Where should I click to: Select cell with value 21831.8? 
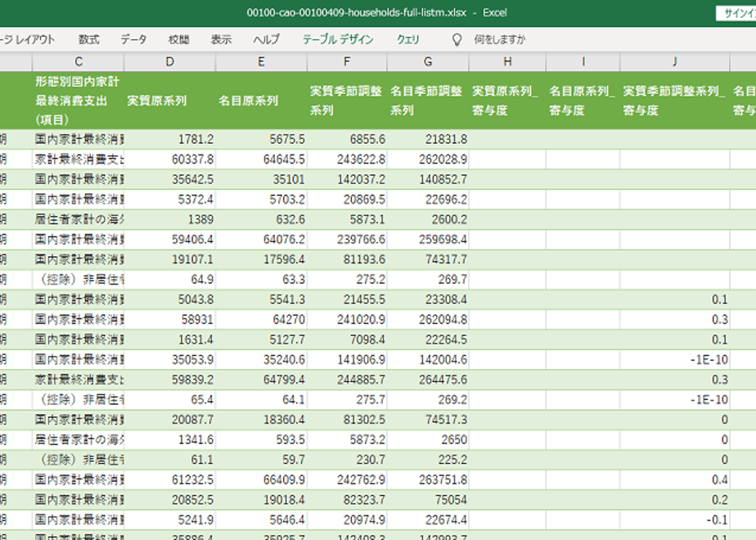point(428,139)
